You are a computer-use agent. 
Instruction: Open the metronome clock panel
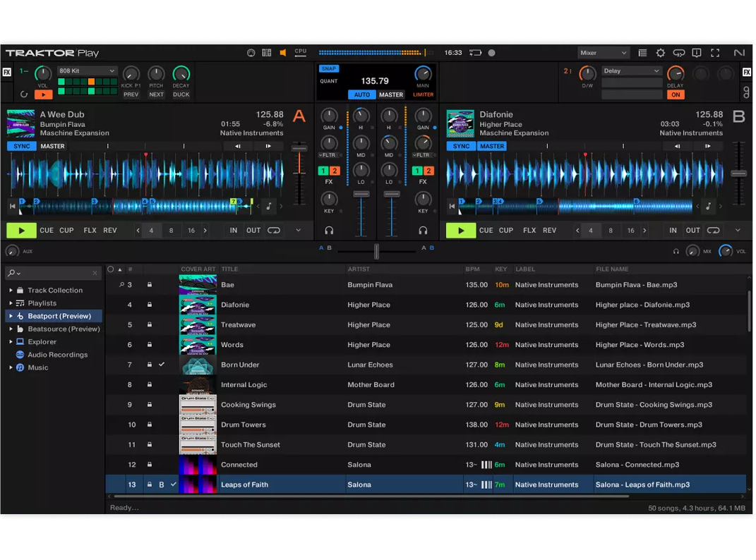(251, 52)
